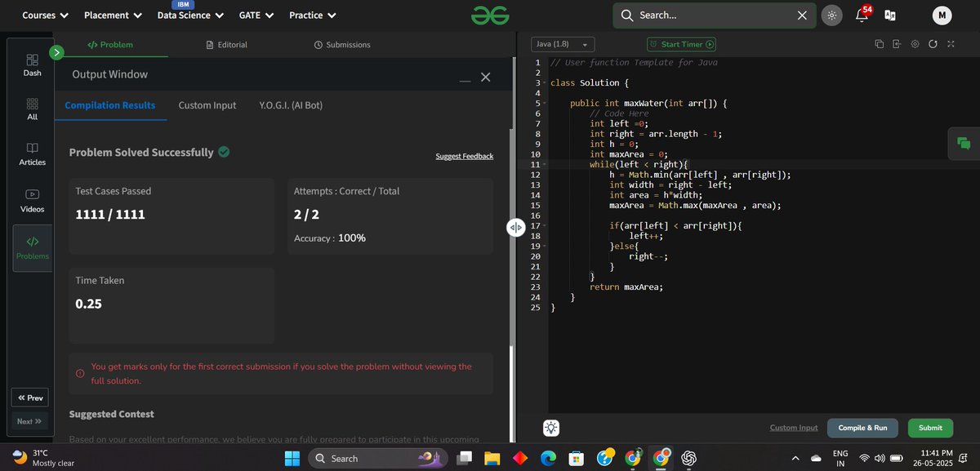Collapse code fold arrow at line 17

coord(543,226)
